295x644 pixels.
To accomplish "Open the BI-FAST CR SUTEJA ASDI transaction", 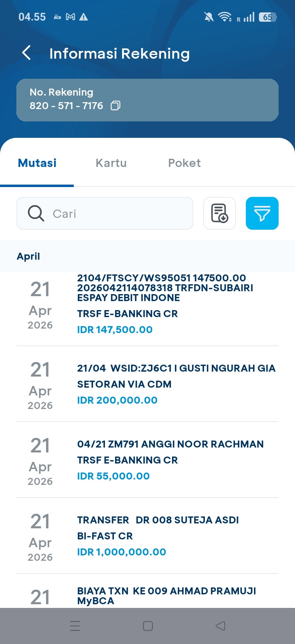I will 164,536.
